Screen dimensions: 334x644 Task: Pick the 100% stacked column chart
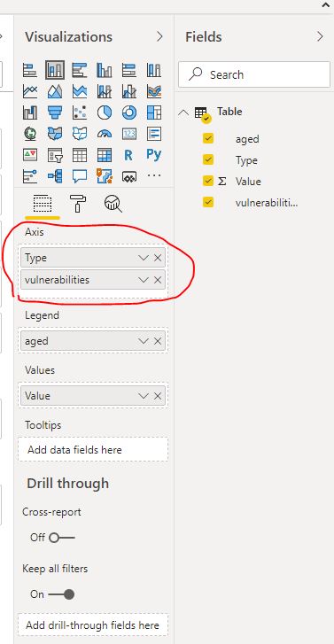[x=153, y=70]
